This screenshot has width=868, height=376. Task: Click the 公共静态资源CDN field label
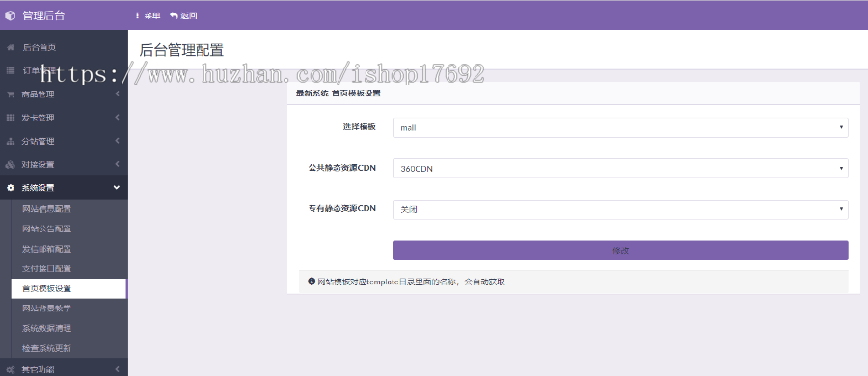342,168
